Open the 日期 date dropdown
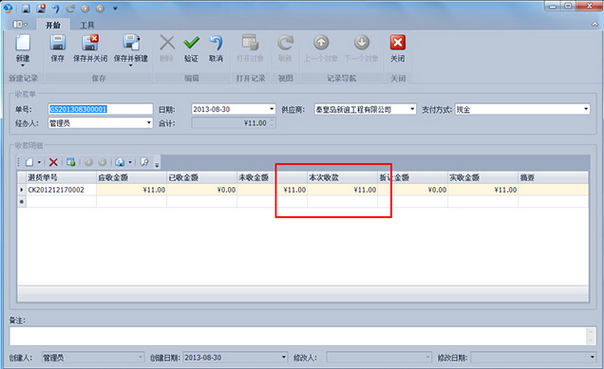Viewport: 604px width, 369px height. point(272,109)
